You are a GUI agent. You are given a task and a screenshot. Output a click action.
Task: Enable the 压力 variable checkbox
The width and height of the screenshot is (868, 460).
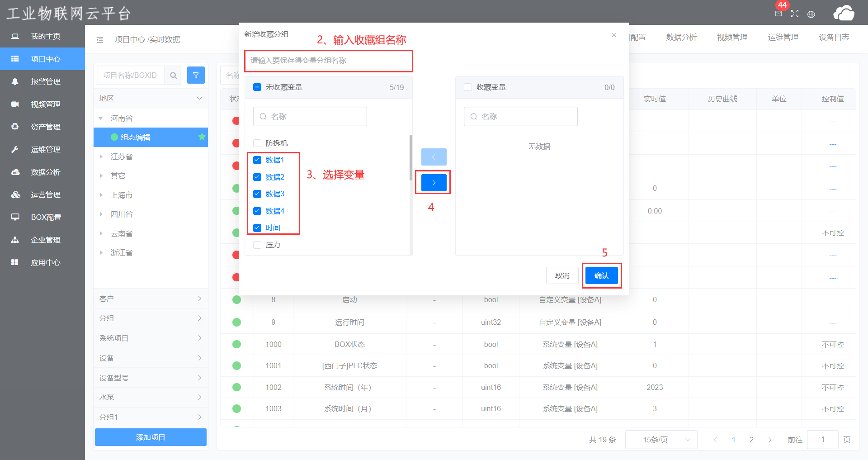click(x=257, y=245)
